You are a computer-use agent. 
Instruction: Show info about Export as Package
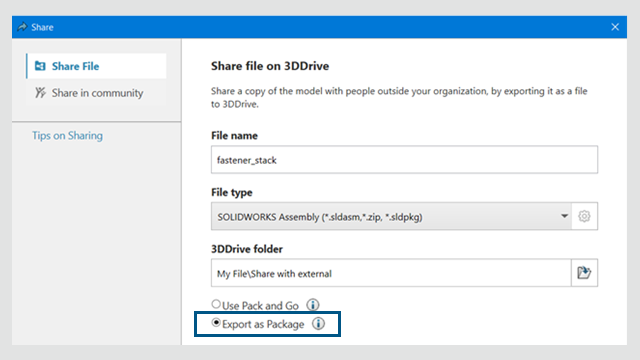[x=318, y=324]
